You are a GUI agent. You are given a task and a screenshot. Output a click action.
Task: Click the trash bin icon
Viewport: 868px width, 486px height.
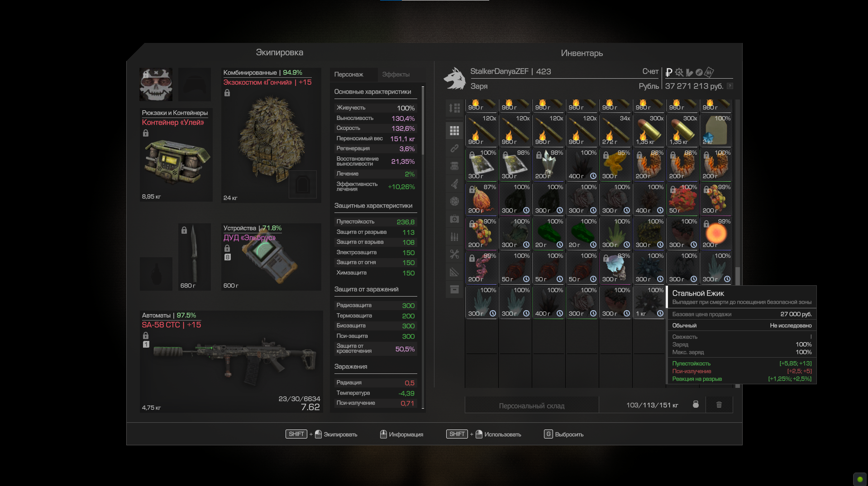tap(719, 405)
